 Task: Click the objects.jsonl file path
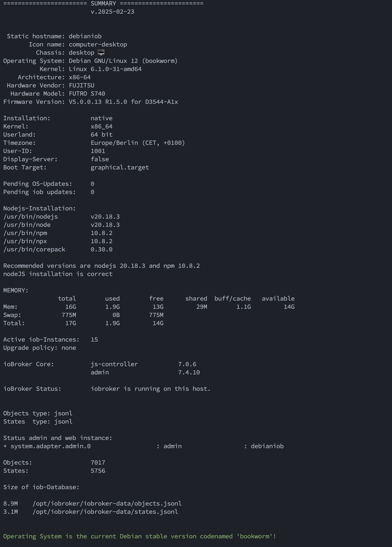[107, 504]
